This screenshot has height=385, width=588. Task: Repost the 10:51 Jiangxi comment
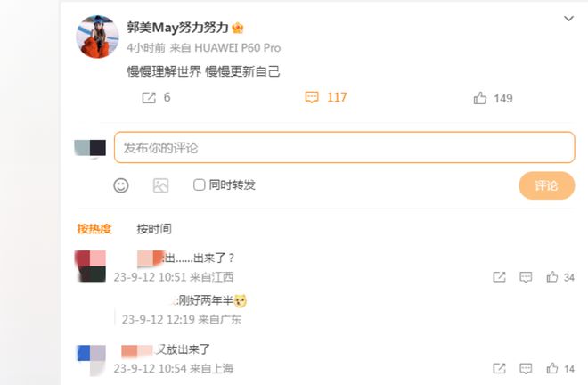coord(499,277)
